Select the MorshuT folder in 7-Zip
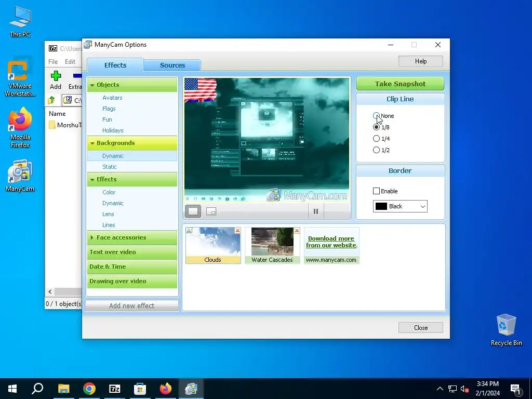The image size is (532, 399). [65, 125]
